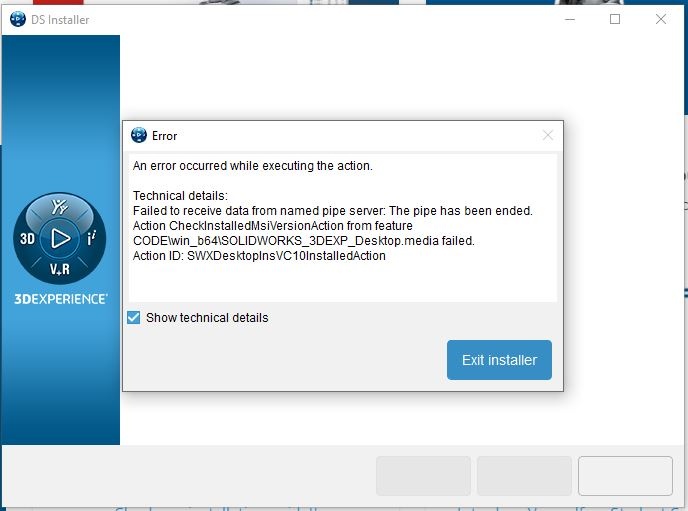Viewport: 688px width, 511px height.
Task: Click the Error dialog title icon
Action: (139, 135)
